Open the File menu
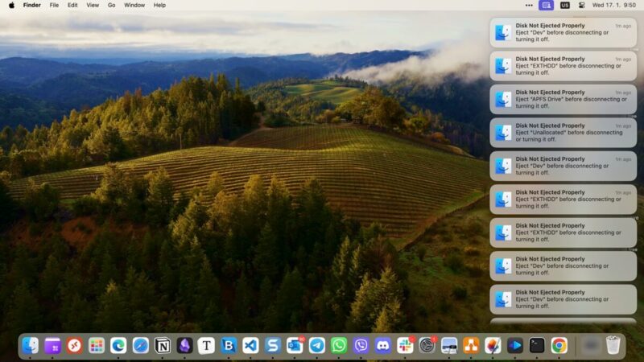This screenshot has height=362, width=644. 54,6
